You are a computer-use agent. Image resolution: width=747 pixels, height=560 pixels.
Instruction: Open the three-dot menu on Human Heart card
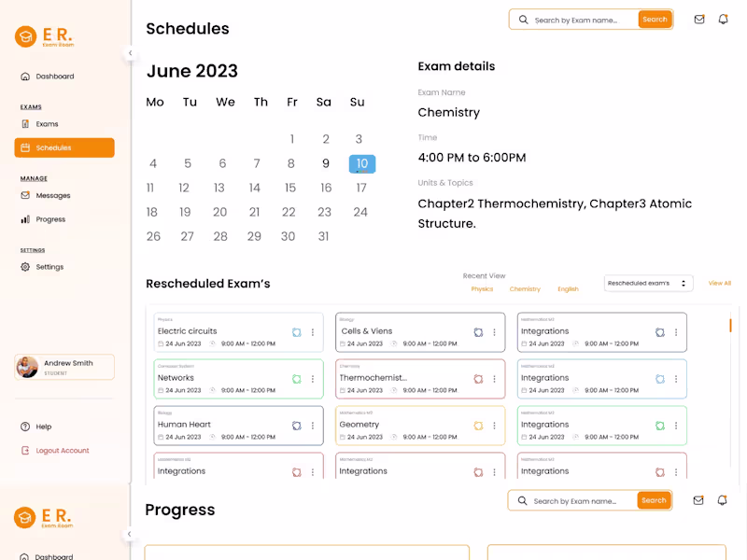coord(313,426)
